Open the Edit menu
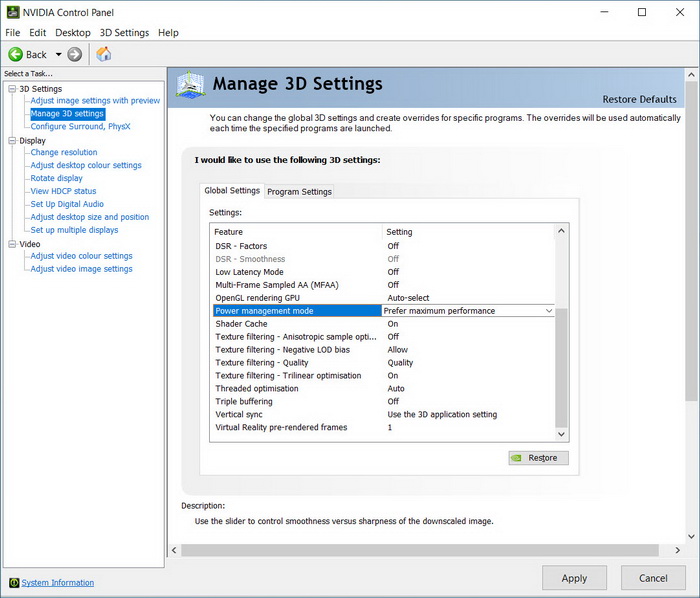This screenshot has width=700, height=598. (38, 33)
